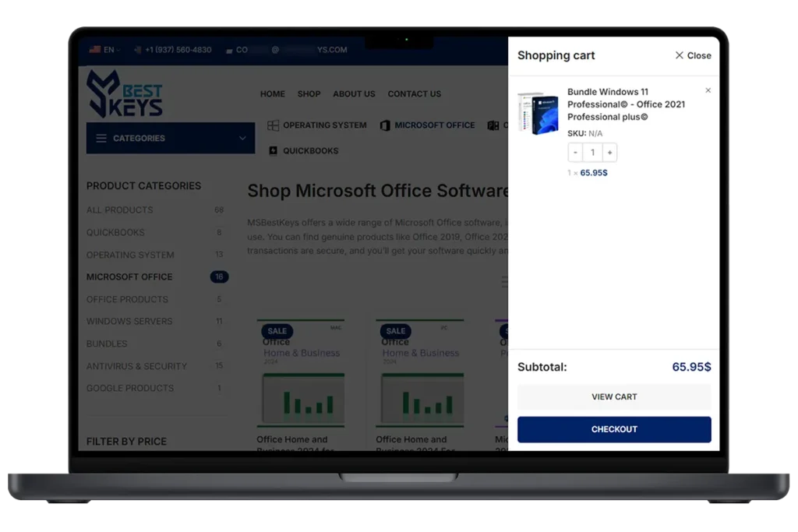Image resolution: width=798 pixels, height=532 pixels.
Task: Click the MSBestKeys logo
Action: click(x=125, y=93)
